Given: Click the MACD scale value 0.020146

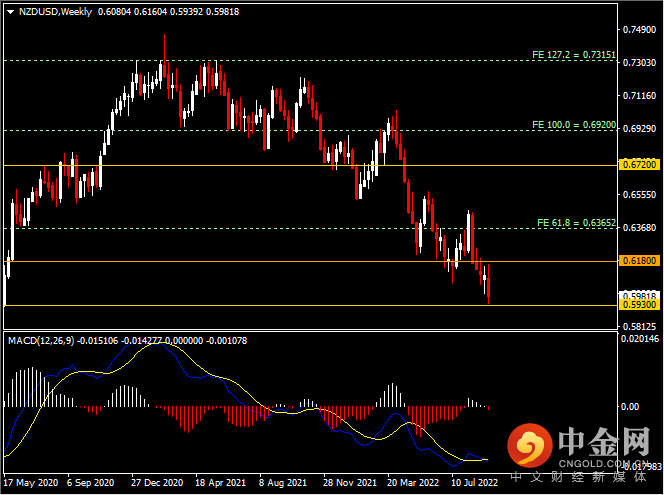Looking at the screenshot, I should pos(640,339).
